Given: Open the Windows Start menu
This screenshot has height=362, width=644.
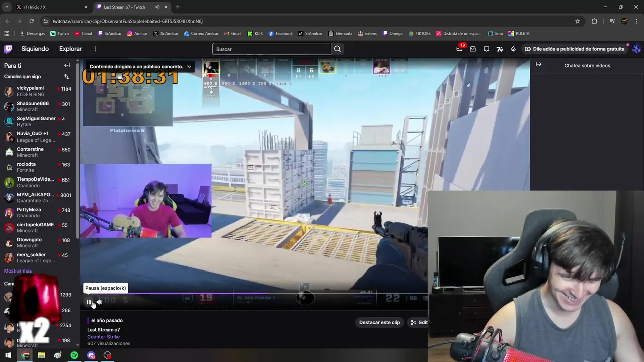Looking at the screenshot, I should click(8, 355).
